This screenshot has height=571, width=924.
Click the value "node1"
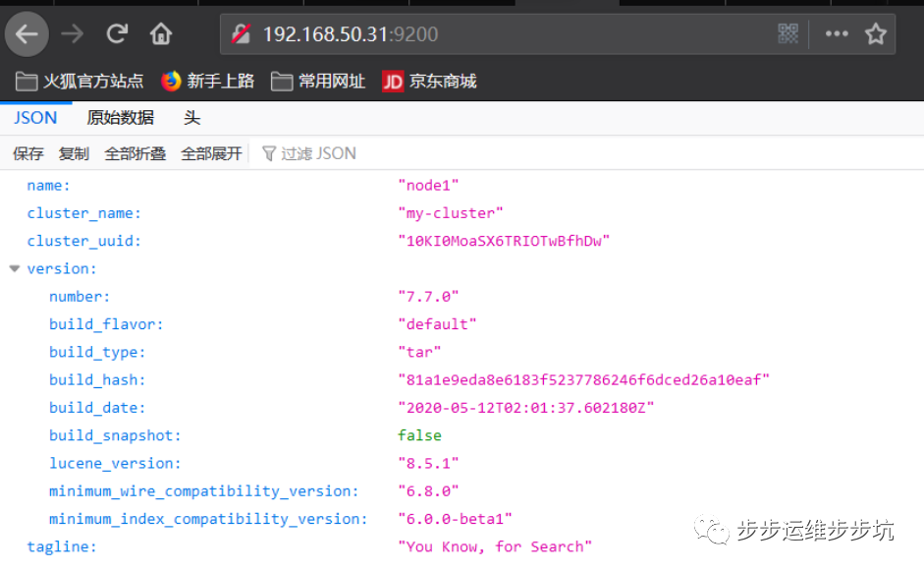428,185
